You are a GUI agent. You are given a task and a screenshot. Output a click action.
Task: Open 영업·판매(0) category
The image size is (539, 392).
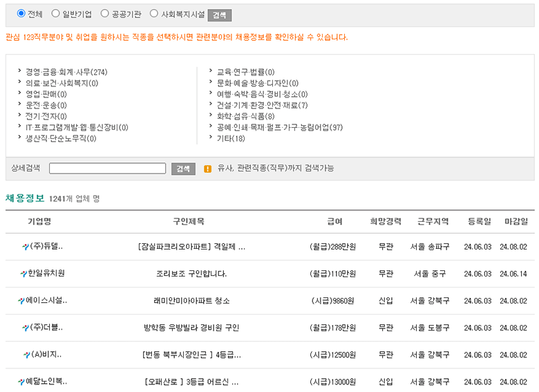pos(46,94)
